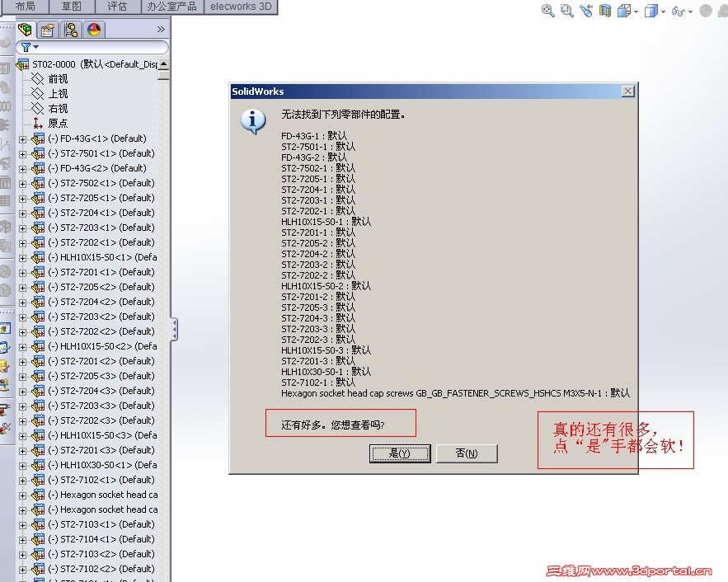Viewport: 728px width, 582px height.
Task: Select ST2-7103<1> (Default) in tree
Action: pyautogui.click(x=101, y=524)
